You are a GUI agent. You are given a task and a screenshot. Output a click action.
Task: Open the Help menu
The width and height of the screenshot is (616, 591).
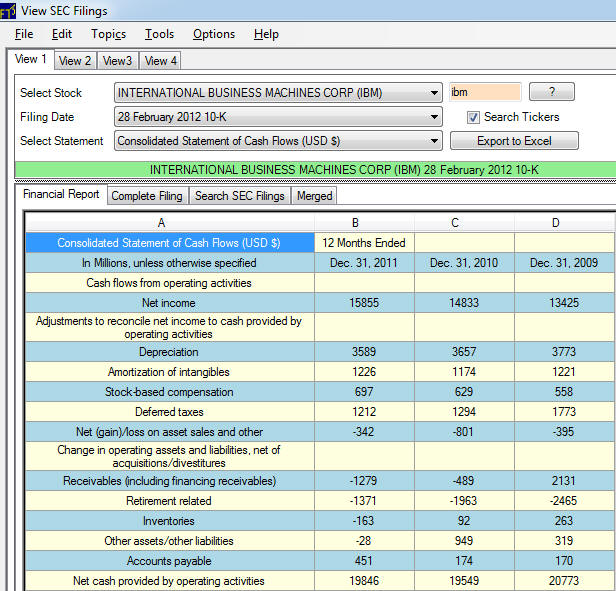pyautogui.click(x=266, y=34)
